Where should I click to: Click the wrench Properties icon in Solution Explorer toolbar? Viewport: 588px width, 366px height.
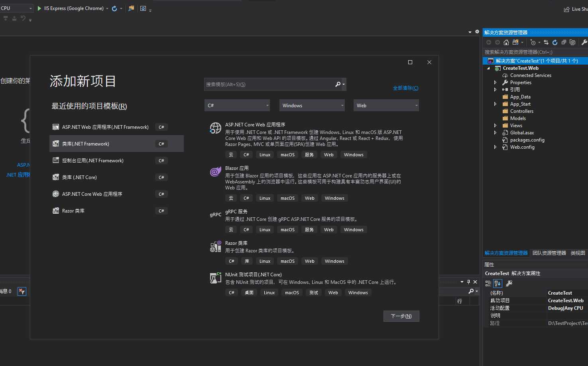coord(584,42)
